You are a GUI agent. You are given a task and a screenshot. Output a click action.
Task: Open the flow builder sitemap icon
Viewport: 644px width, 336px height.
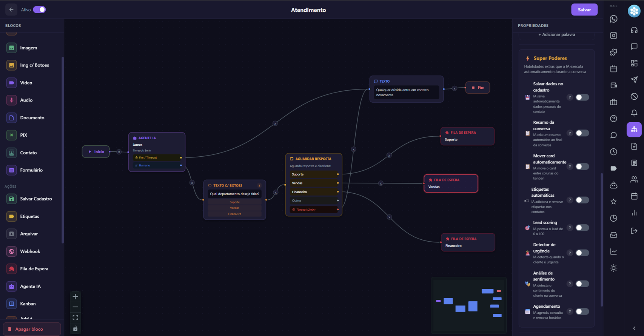pyautogui.click(x=634, y=129)
